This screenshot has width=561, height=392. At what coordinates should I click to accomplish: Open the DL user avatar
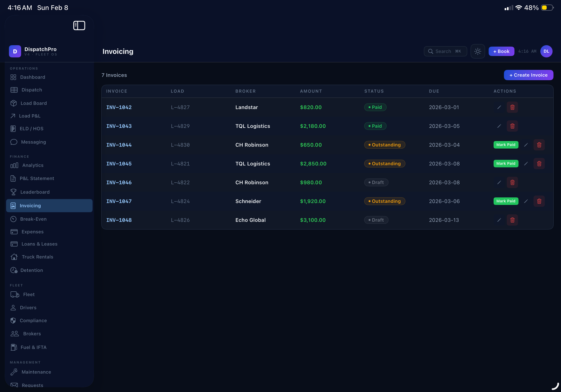[546, 52]
